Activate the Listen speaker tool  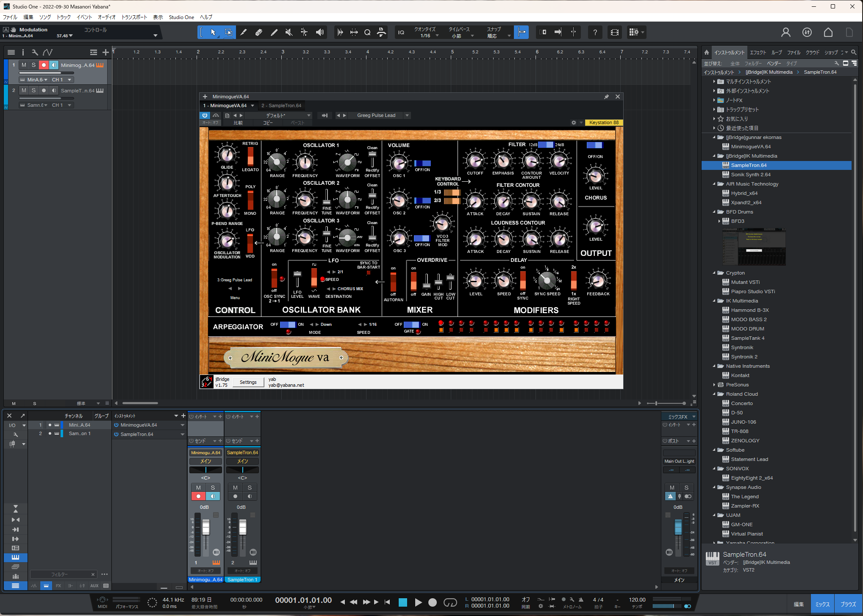point(320,32)
